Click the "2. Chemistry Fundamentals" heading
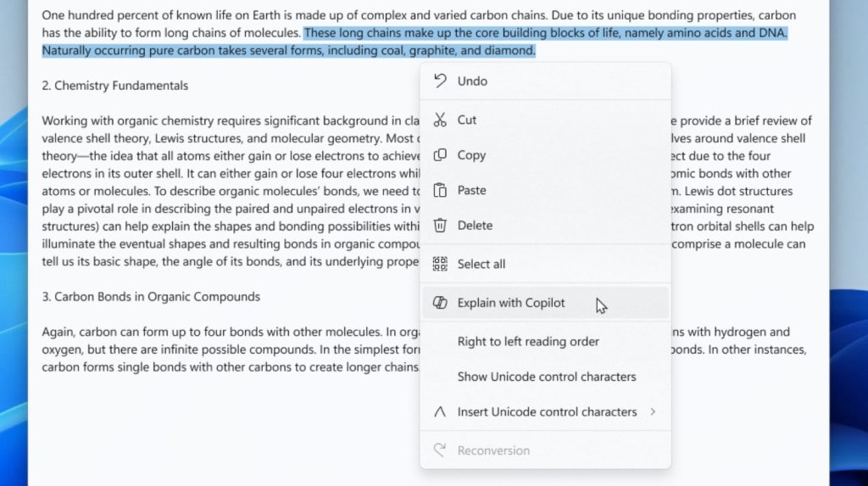 point(115,86)
